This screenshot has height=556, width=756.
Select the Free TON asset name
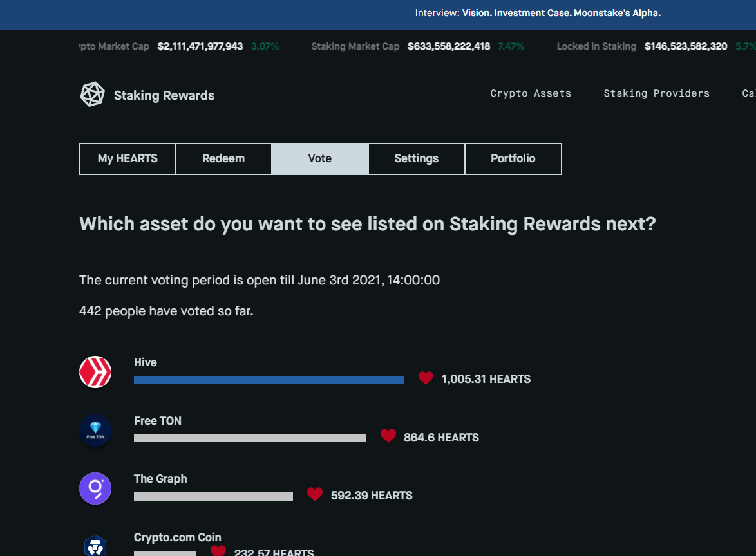[158, 421]
